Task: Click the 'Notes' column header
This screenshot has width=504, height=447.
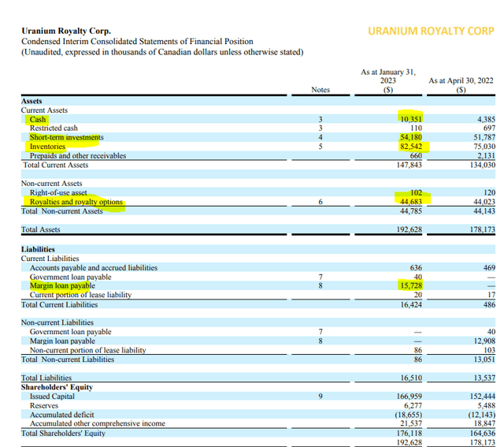Action: pos(321,90)
